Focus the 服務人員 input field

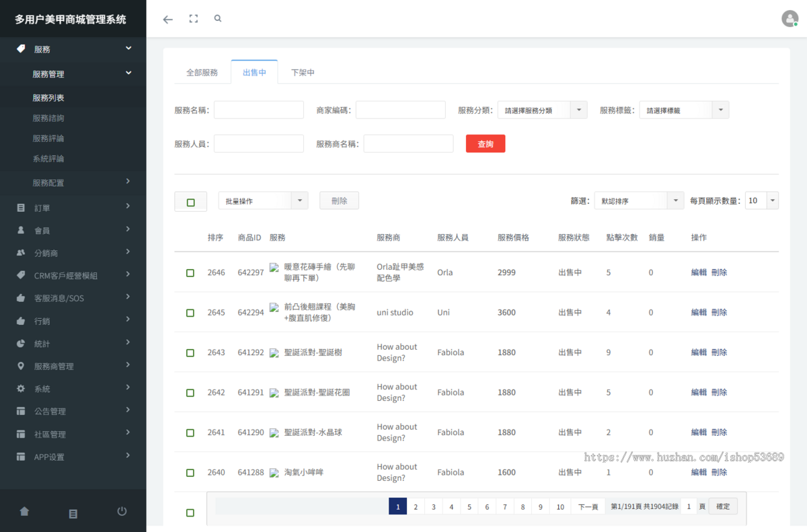(259, 143)
